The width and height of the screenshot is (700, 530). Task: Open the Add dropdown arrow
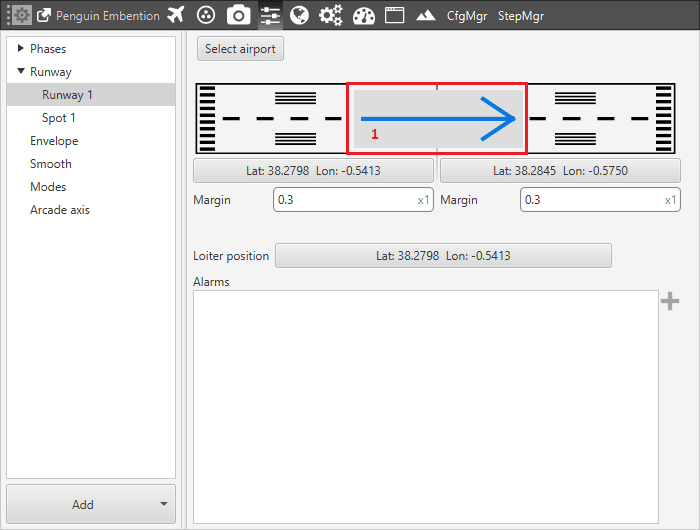coord(164,504)
